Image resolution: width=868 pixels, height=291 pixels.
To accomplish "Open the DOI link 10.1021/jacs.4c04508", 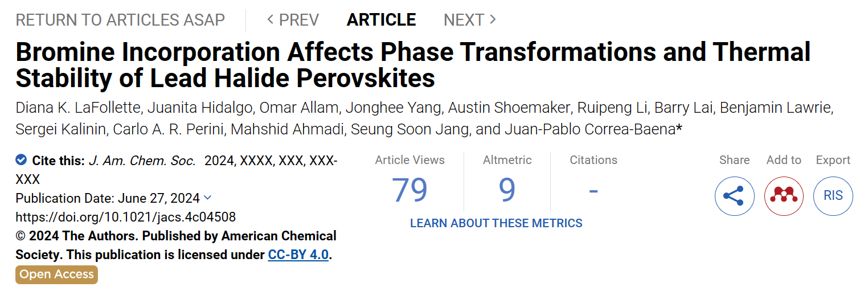I will click(126, 217).
